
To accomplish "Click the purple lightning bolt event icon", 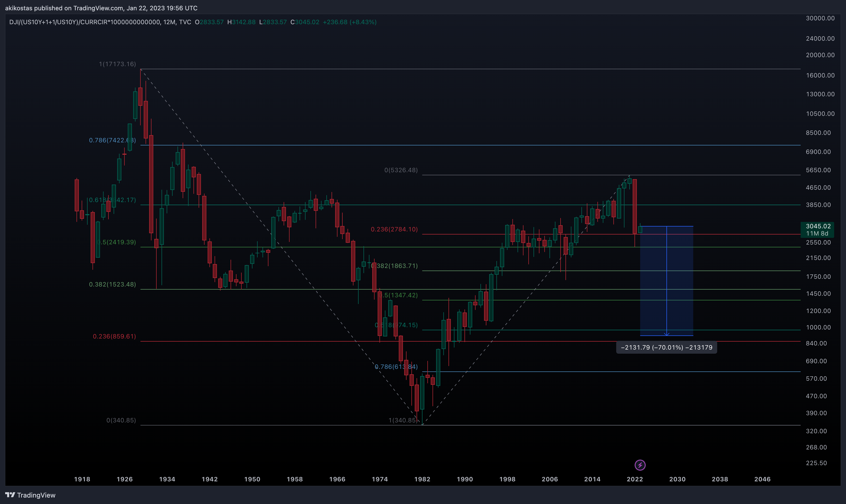I will point(640,465).
